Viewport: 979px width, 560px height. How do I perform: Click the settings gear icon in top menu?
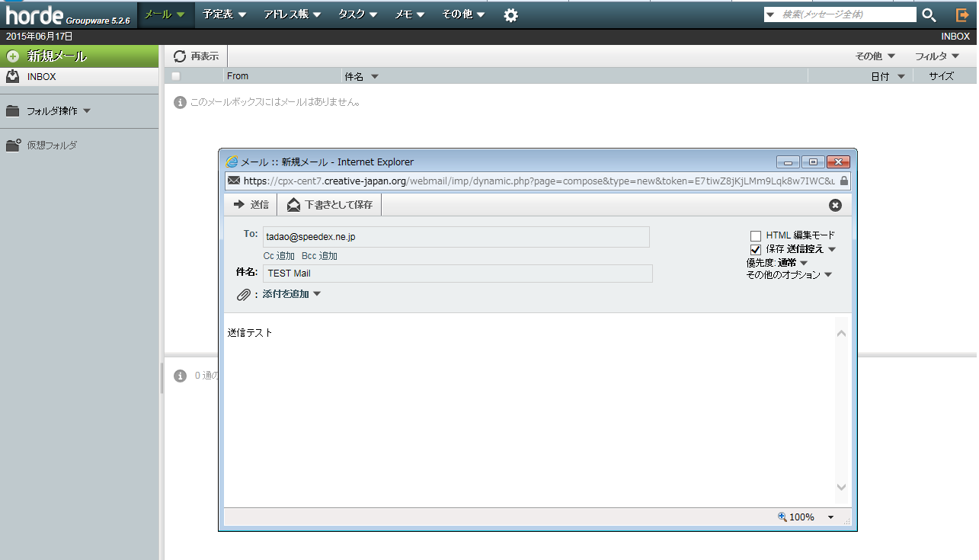(x=510, y=15)
